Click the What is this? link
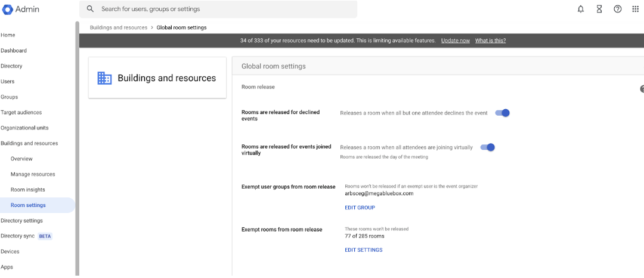Image resolution: width=644 pixels, height=278 pixels. 490,41
